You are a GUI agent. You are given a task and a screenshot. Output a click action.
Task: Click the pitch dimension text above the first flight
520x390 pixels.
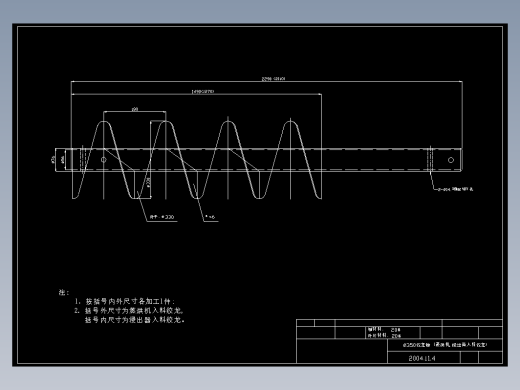coord(135,109)
